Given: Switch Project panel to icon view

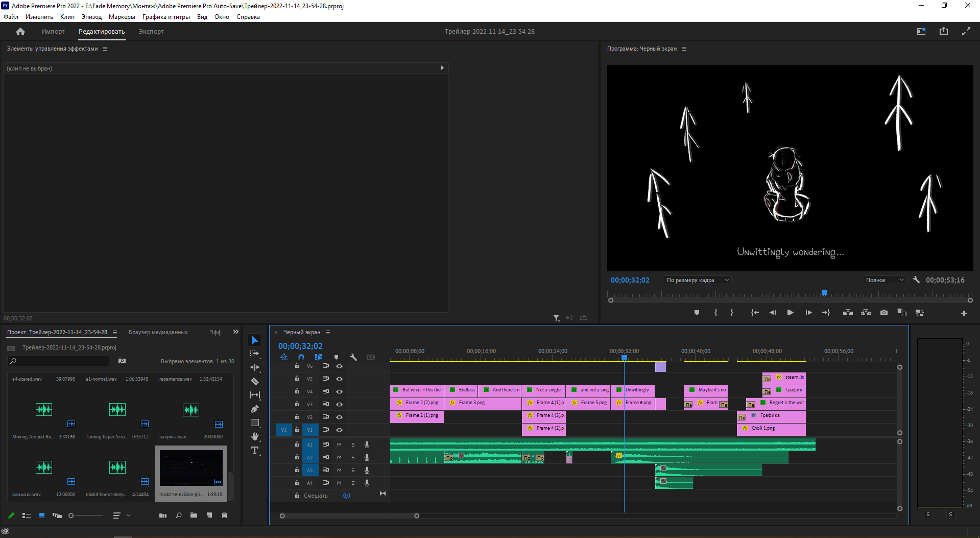Looking at the screenshot, I should (x=42, y=516).
